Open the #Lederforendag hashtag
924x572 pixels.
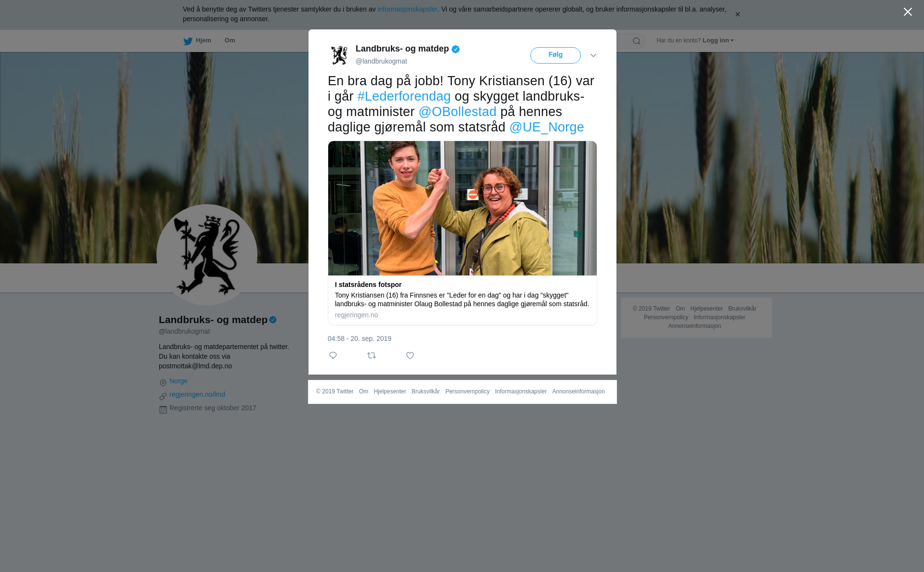404,96
